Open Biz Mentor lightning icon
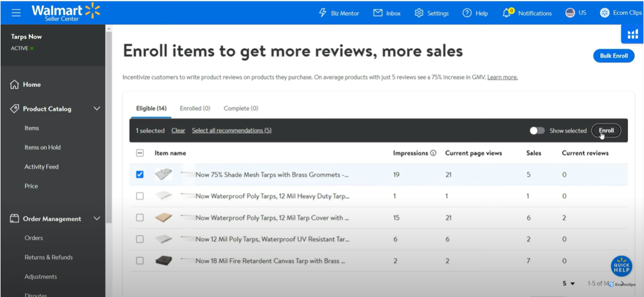Screen dimensions: 644x297 323,13
